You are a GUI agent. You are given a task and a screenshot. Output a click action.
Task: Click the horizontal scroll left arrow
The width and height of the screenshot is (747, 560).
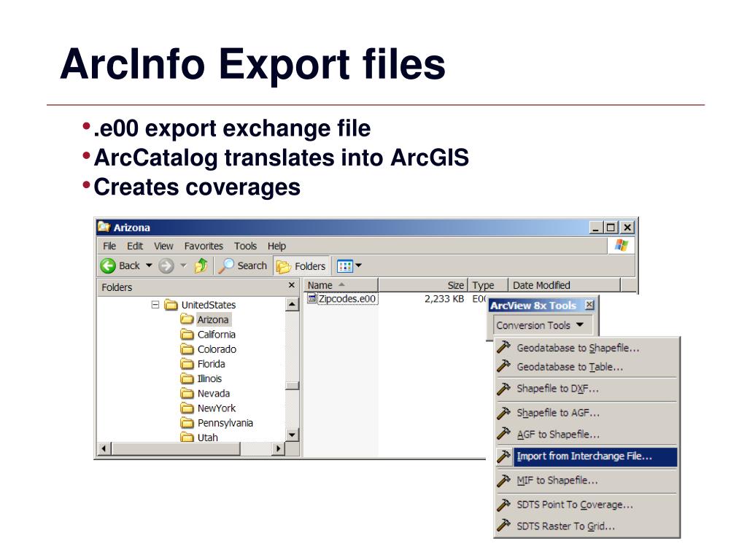coord(104,448)
